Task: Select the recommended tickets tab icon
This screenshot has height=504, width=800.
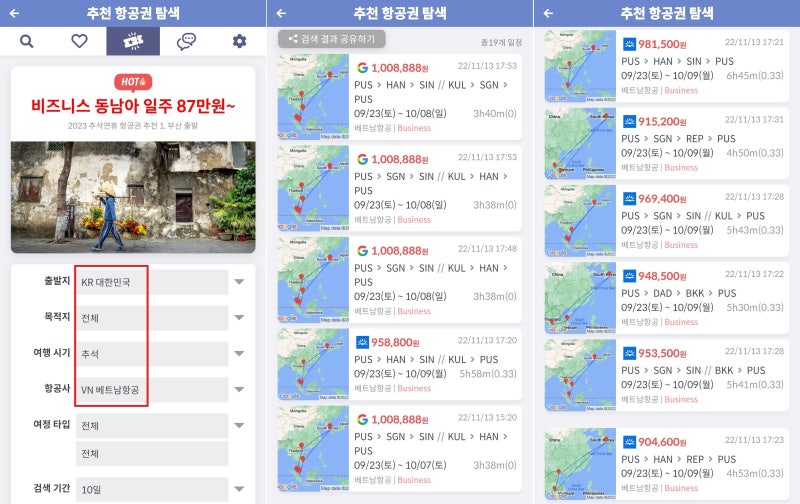Action: tap(133, 41)
